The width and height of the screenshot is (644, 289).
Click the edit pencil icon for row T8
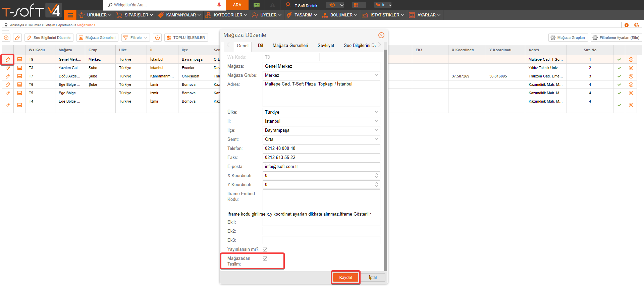(x=8, y=68)
